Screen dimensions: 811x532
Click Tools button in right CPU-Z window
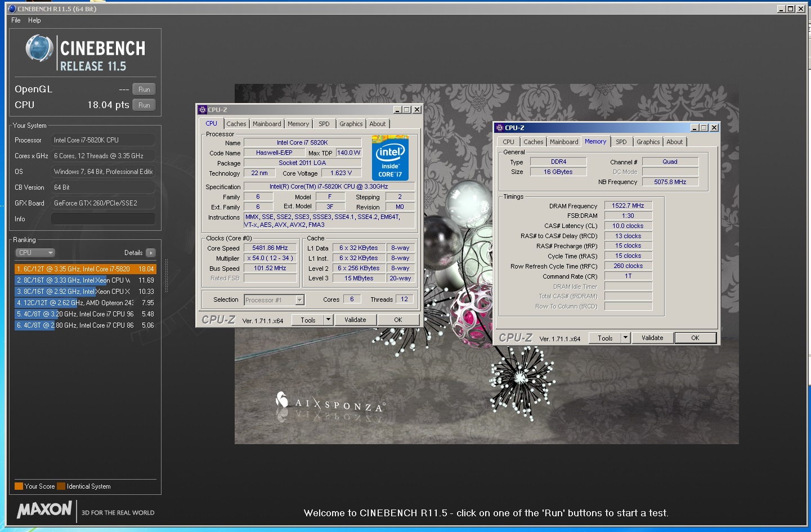coord(605,338)
